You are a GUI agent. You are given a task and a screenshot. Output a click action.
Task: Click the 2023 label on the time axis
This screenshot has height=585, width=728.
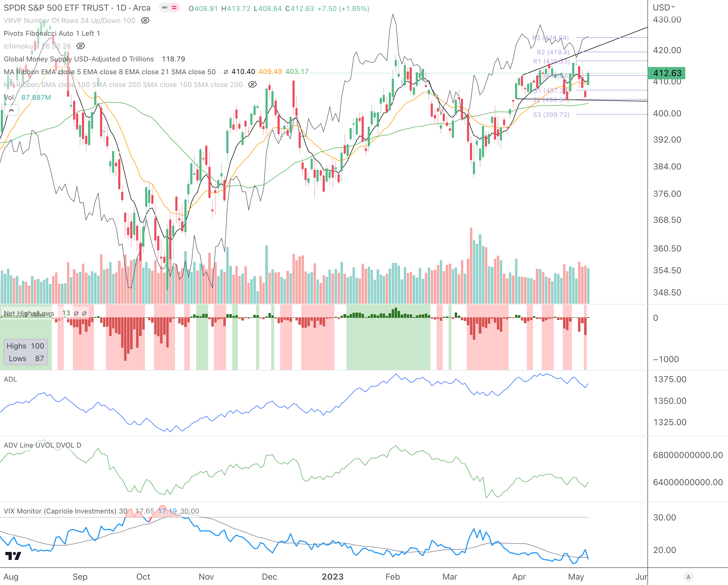[333, 577]
